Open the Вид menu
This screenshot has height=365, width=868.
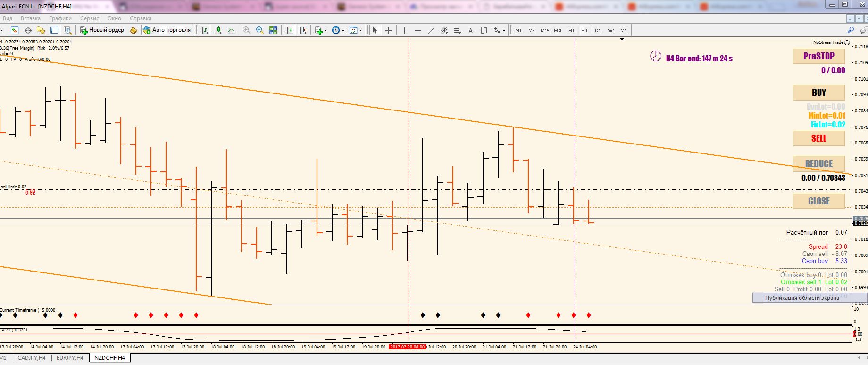8,18
